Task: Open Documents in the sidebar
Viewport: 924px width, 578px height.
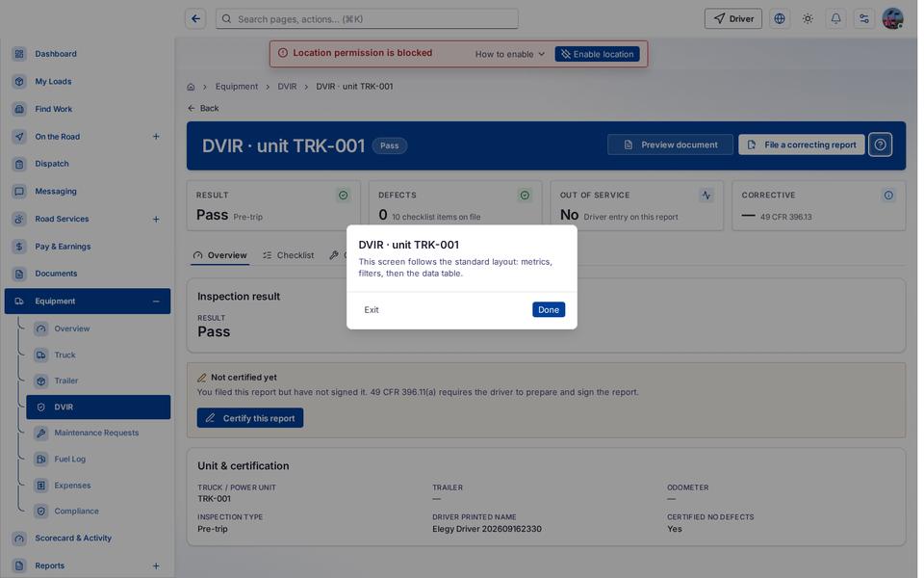Action: pos(88,274)
